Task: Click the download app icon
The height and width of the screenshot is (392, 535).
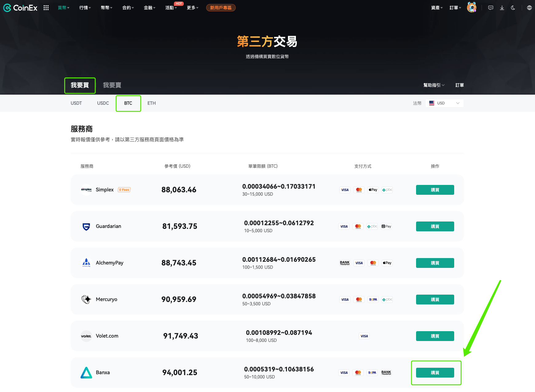Action: point(502,8)
